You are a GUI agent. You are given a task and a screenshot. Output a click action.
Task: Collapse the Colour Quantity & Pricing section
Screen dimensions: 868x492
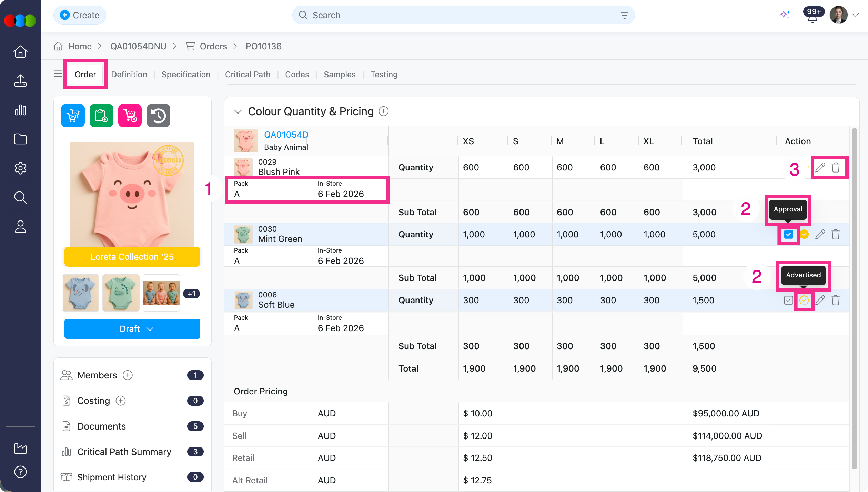pos(238,111)
